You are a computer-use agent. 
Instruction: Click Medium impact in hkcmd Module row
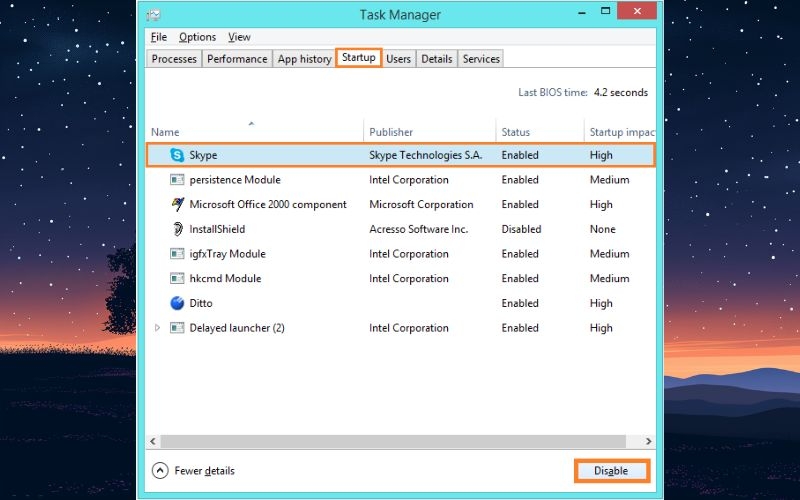[609, 279]
